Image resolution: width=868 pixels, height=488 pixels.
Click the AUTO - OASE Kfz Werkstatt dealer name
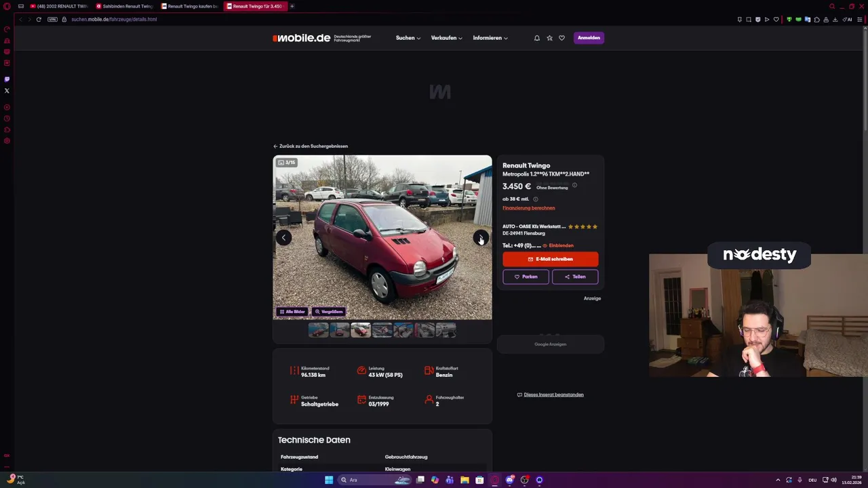click(534, 226)
